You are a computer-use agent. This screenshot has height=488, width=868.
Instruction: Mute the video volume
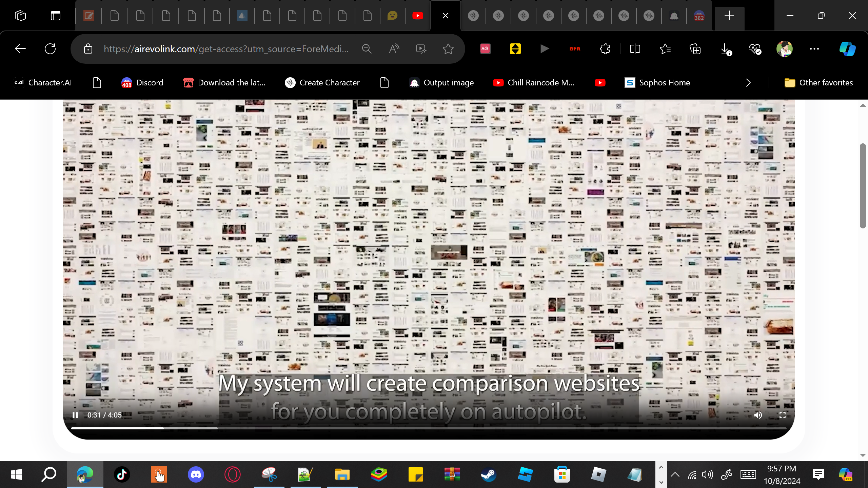[758, 415]
